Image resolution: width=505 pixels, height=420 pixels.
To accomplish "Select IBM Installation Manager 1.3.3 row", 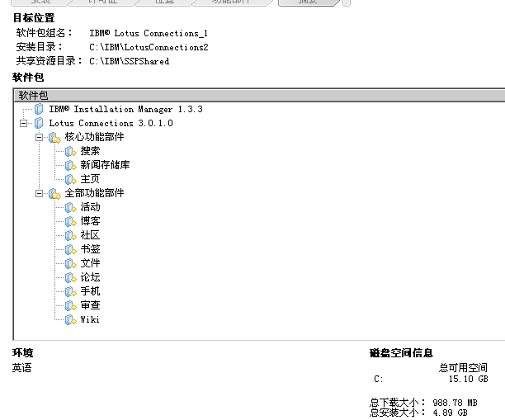I will click(x=125, y=109).
